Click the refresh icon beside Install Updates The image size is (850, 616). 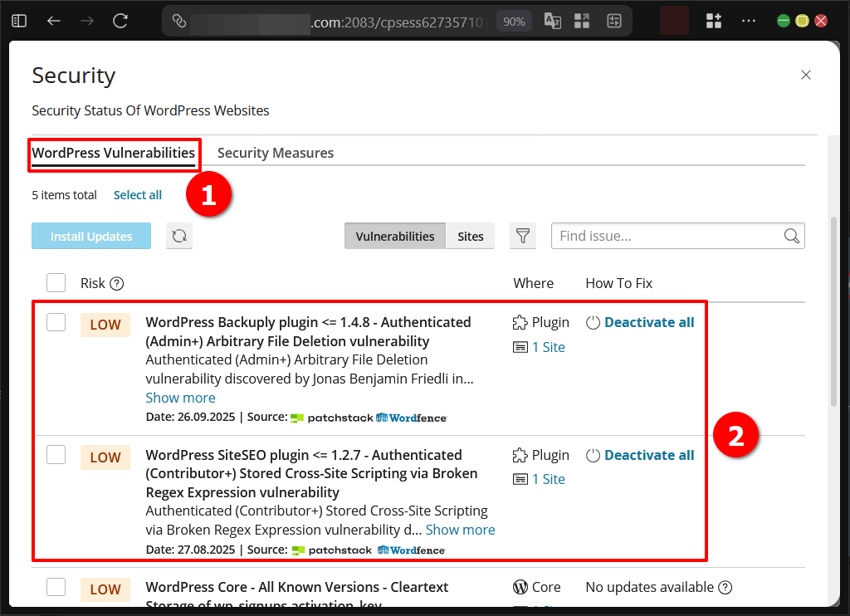178,236
